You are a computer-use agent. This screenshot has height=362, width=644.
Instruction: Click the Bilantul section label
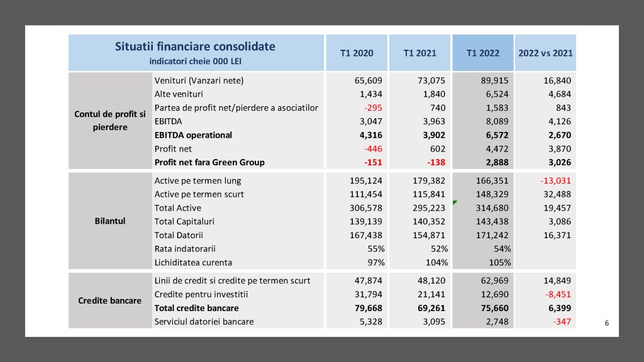click(109, 221)
